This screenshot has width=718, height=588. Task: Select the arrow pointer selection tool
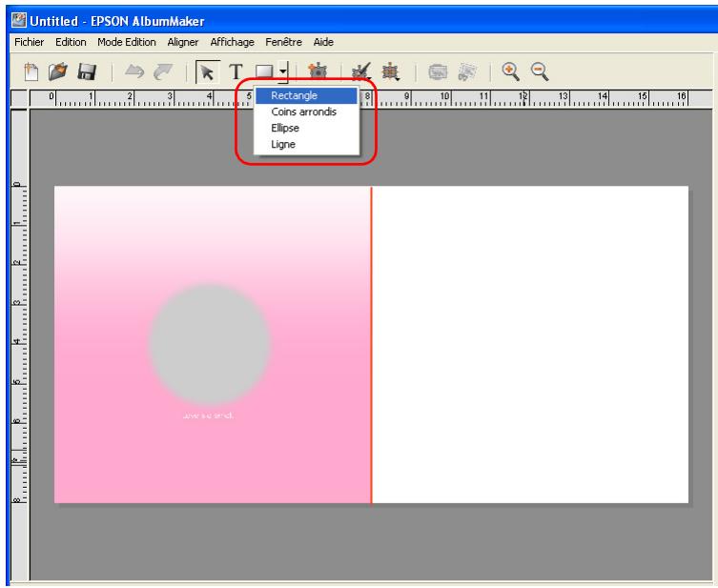tap(208, 71)
